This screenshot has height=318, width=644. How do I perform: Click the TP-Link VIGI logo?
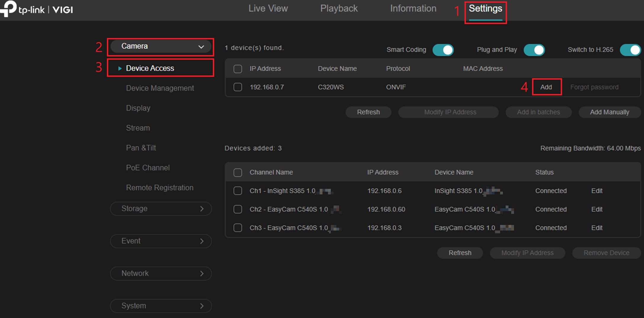coord(37,9)
